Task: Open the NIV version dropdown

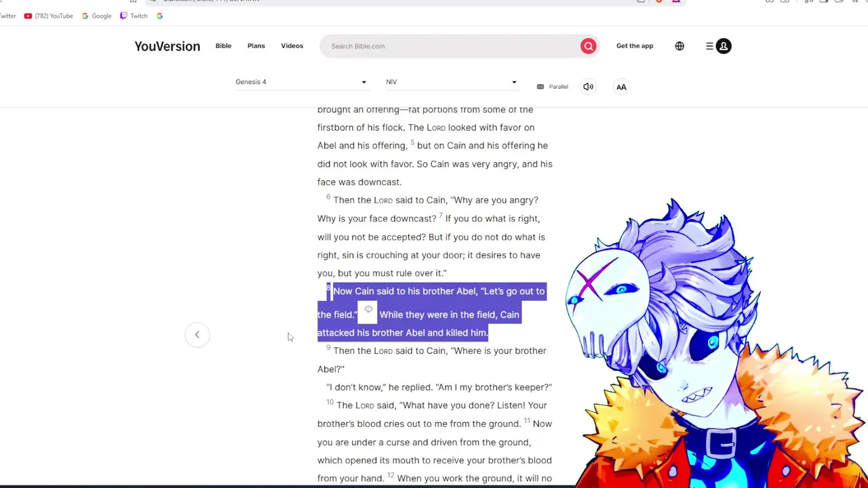Action: coord(452,82)
